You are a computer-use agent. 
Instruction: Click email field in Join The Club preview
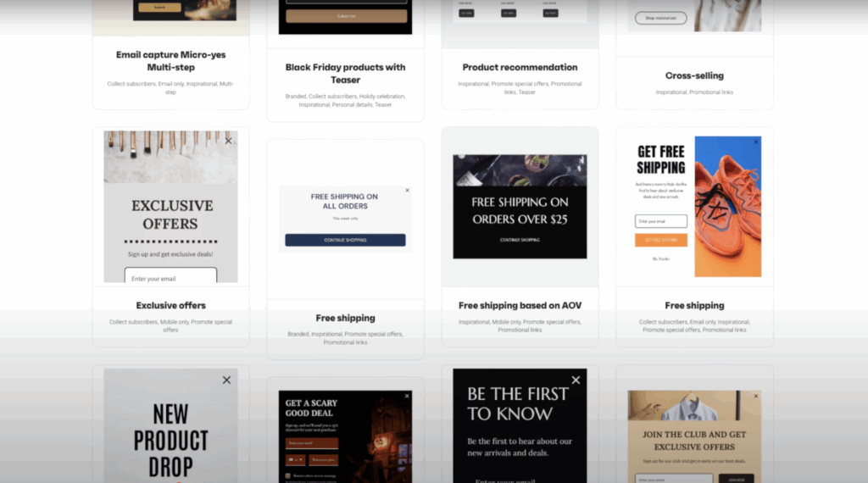click(x=674, y=479)
